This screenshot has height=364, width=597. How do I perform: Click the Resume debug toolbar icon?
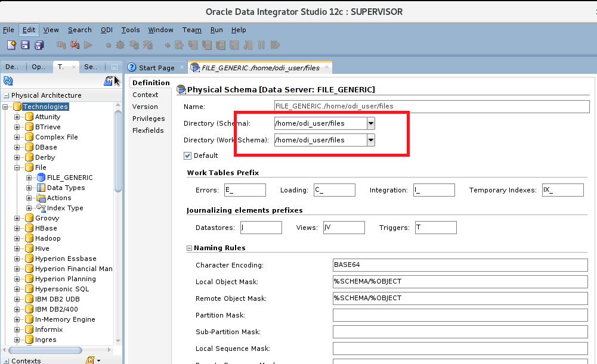275,45
